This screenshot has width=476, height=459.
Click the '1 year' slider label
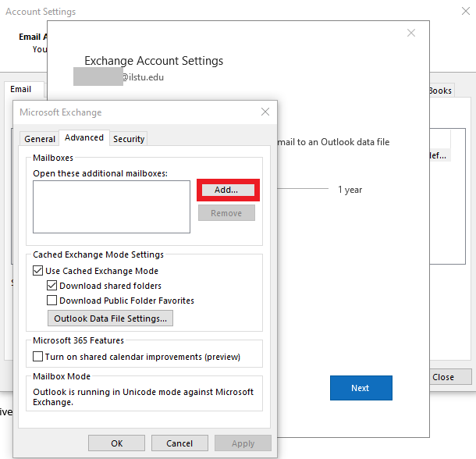pyautogui.click(x=350, y=190)
